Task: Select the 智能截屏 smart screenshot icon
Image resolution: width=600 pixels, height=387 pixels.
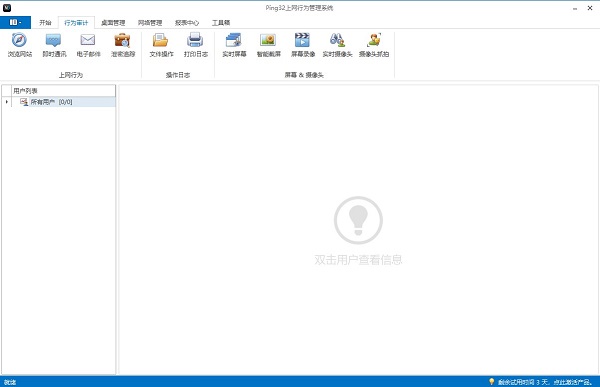Action: click(x=268, y=40)
